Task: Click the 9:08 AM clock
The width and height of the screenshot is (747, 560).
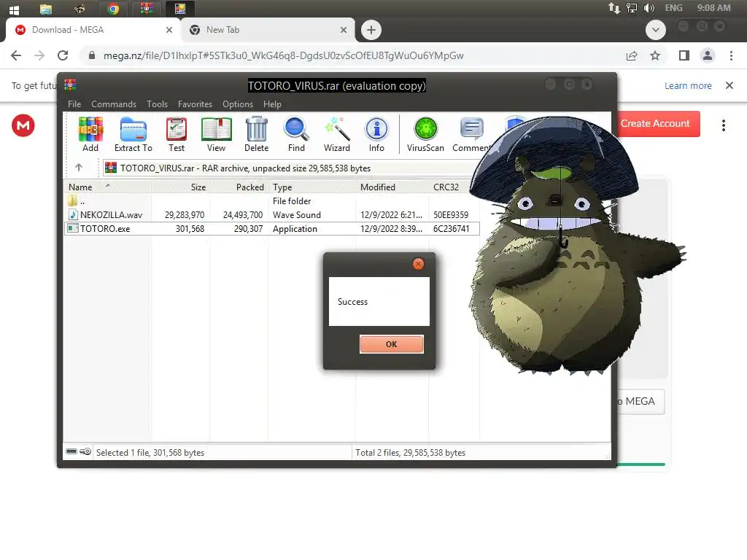Action: tap(713, 8)
